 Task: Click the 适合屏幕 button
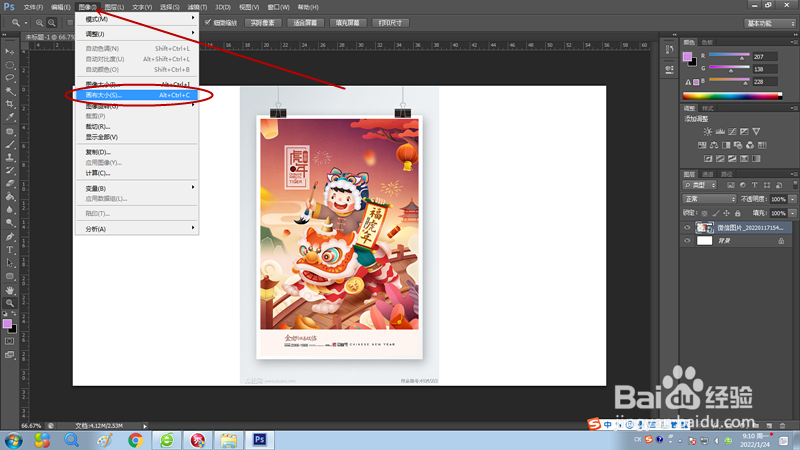[x=305, y=23]
